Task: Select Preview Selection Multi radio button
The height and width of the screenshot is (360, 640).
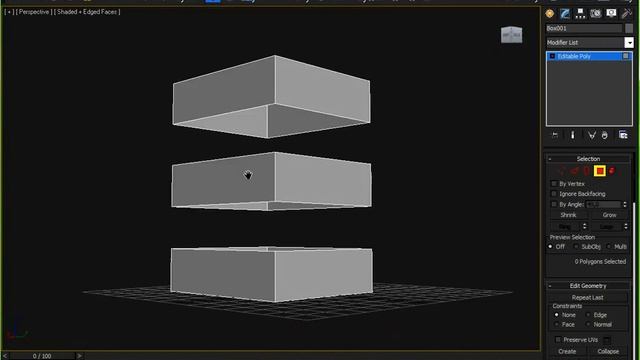Action: pos(609,247)
